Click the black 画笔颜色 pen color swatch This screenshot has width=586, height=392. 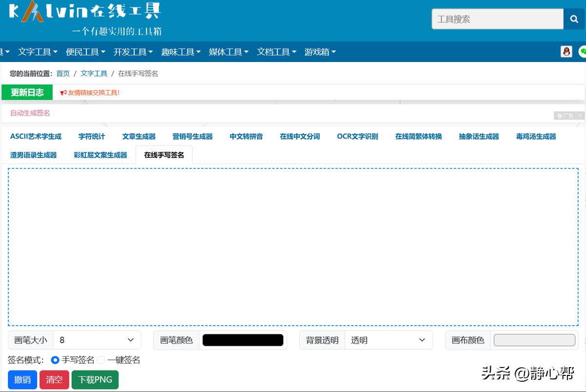(243, 340)
